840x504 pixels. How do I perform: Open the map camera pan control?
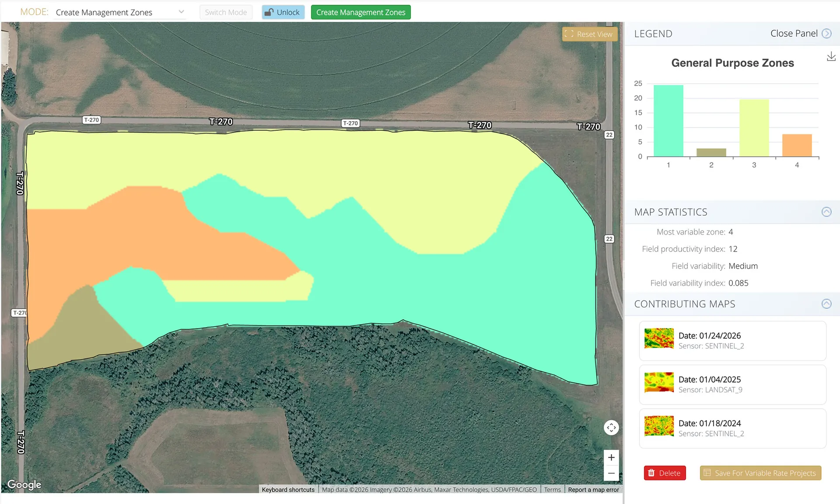[611, 427]
